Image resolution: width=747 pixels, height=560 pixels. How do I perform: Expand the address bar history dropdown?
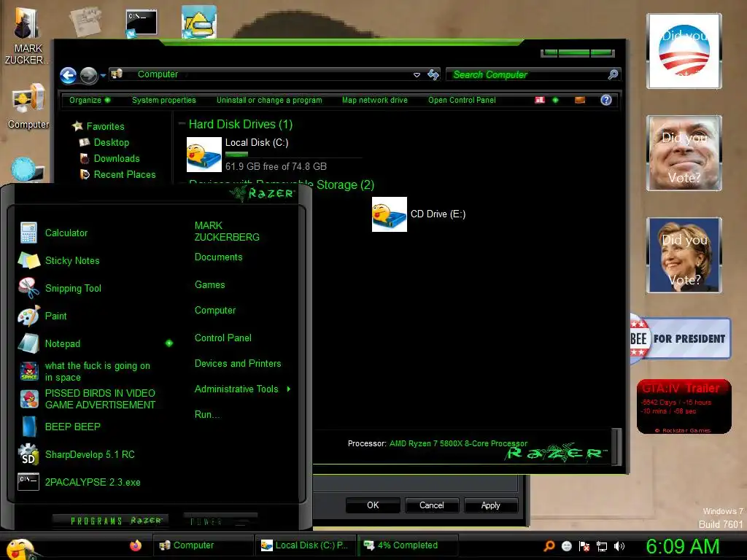point(417,75)
